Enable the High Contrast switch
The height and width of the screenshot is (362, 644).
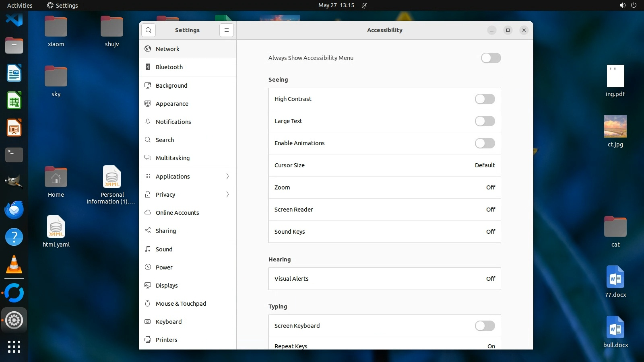pos(485,99)
